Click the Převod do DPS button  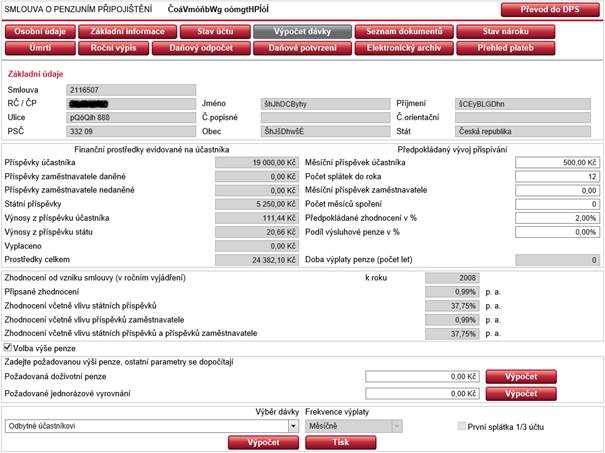[x=550, y=10]
